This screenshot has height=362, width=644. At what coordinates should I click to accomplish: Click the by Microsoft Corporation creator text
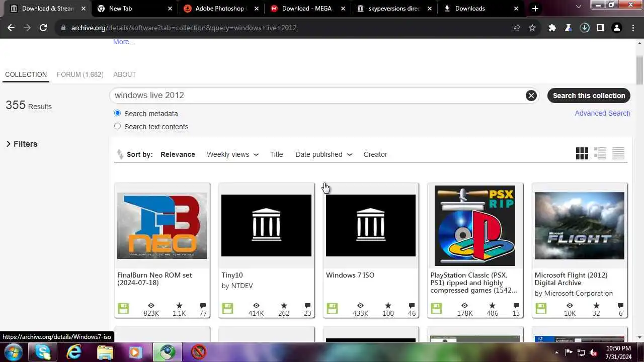(574, 293)
